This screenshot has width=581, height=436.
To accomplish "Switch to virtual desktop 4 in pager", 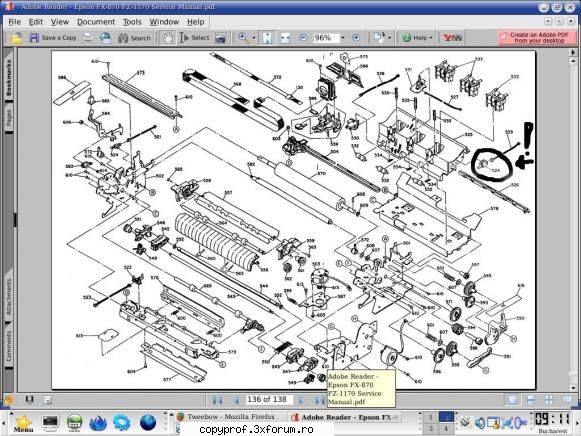I will click(446, 429).
